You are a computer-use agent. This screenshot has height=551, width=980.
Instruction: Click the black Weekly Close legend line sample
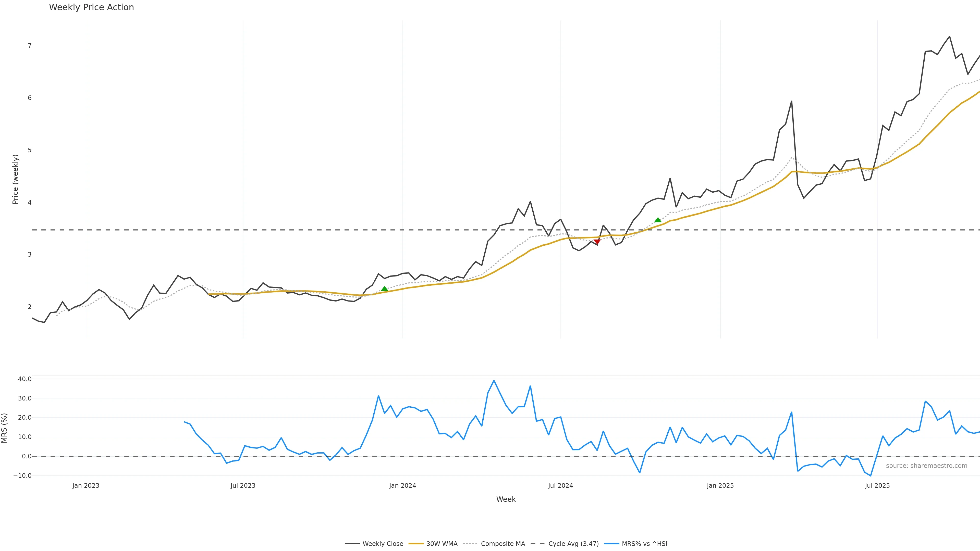tap(352, 544)
